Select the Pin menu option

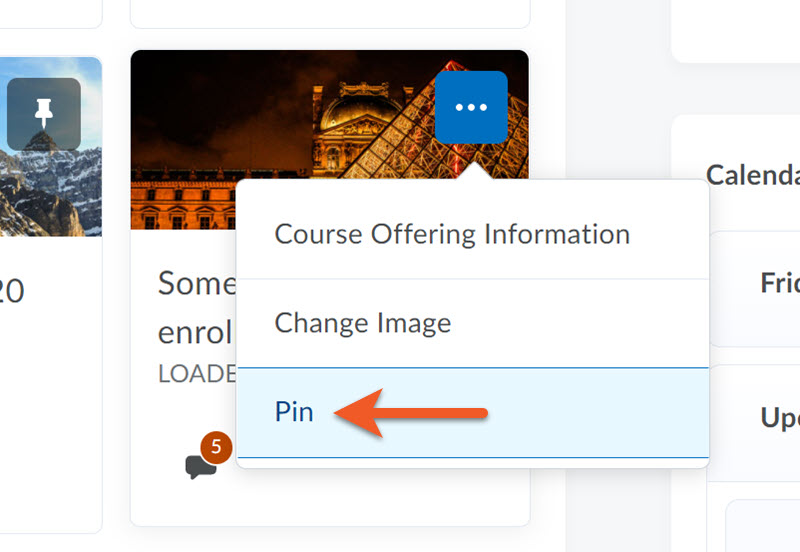click(294, 412)
